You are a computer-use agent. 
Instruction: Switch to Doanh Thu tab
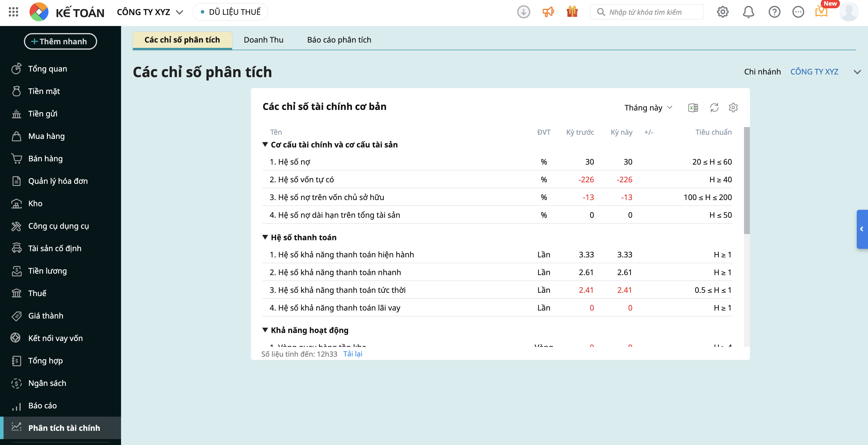coord(263,40)
